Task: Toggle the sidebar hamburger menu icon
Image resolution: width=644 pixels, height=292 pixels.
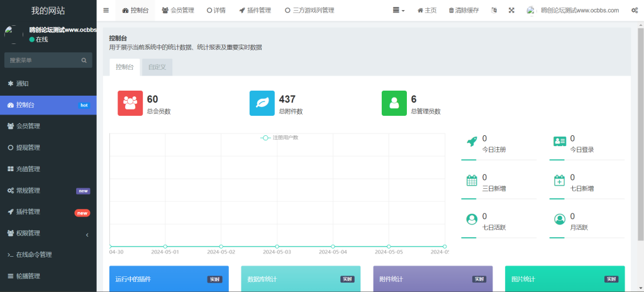Action: click(106, 10)
